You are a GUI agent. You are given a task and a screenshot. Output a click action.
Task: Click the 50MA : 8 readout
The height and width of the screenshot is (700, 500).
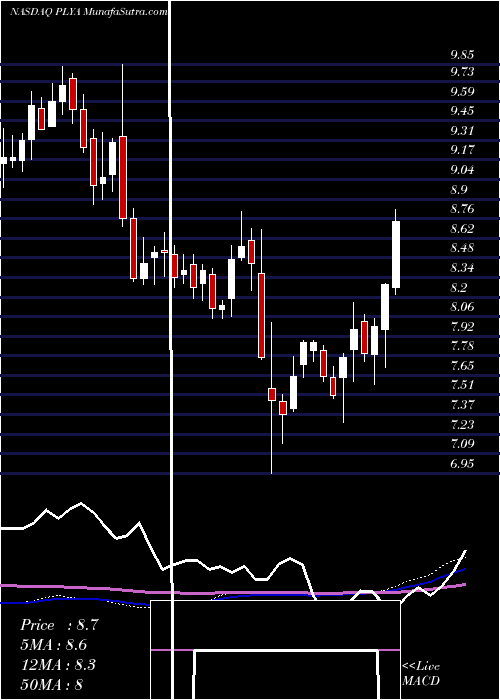(51, 684)
